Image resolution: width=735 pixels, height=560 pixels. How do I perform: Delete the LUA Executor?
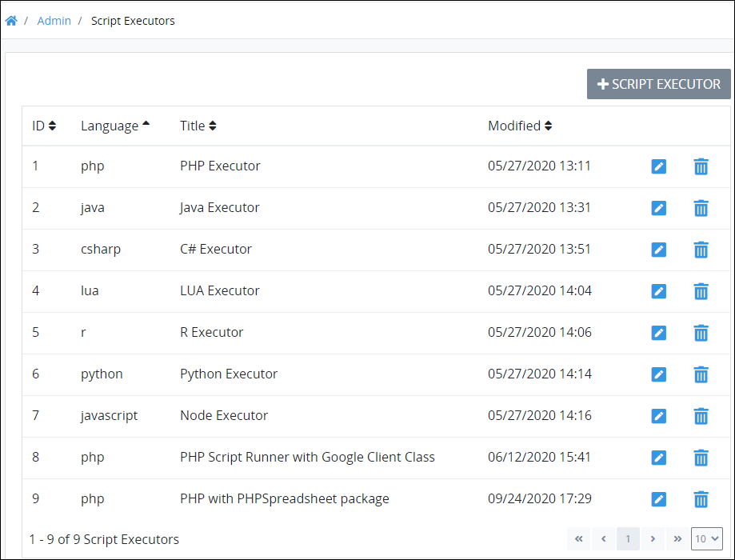point(701,291)
